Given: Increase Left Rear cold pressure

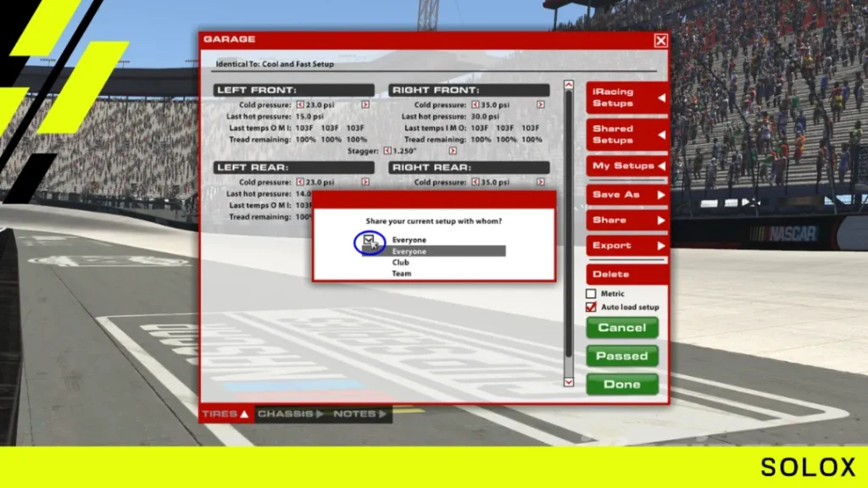Looking at the screenshot, I should pos(365,182).
